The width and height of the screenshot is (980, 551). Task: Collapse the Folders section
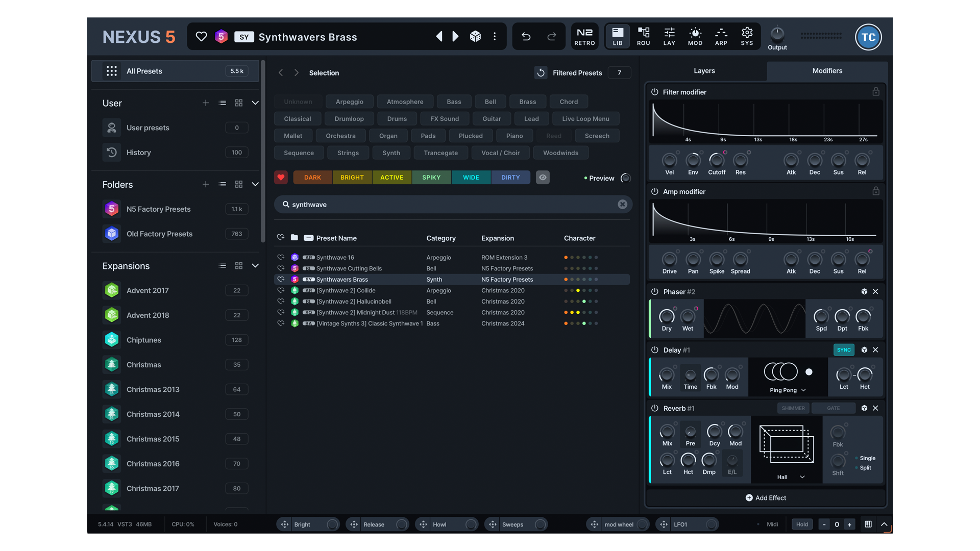coord(255,184)
